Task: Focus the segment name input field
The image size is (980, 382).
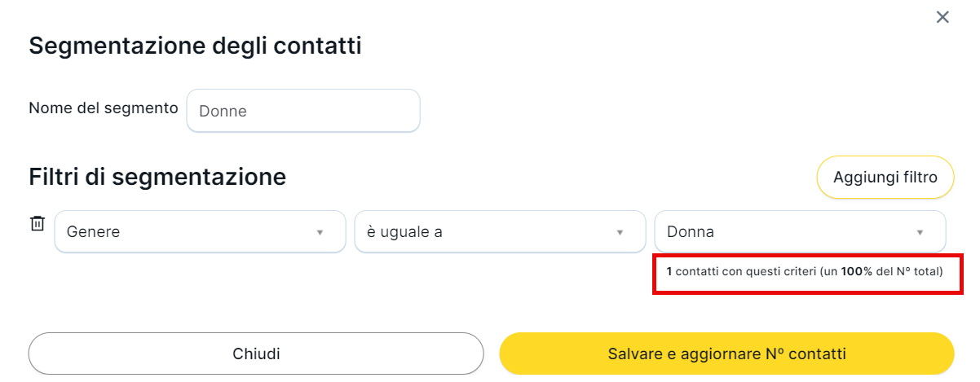Action: pos(303,111)
